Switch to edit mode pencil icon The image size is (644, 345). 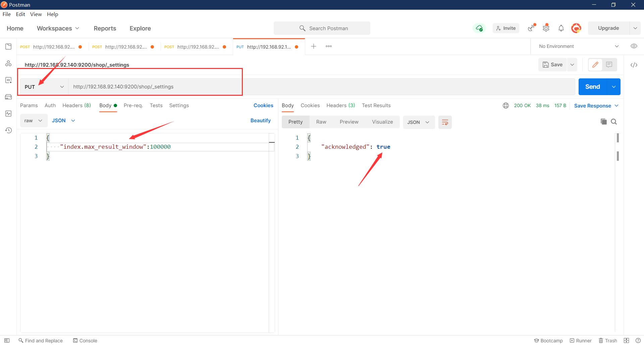tap(595, 65)
